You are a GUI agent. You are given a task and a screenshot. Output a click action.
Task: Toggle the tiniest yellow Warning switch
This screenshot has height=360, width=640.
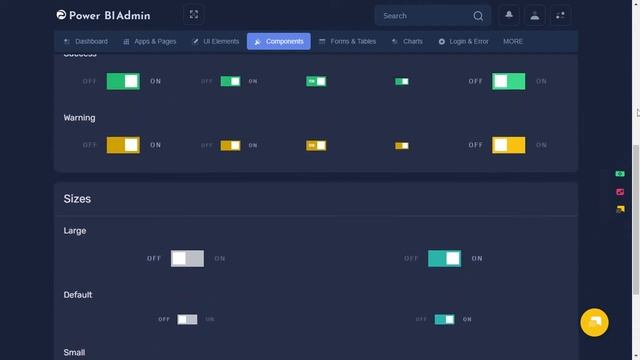click(402, 145)
